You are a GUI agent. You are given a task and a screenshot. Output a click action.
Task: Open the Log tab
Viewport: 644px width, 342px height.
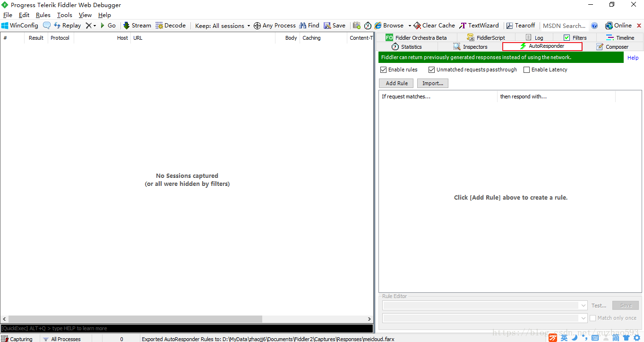534,37
